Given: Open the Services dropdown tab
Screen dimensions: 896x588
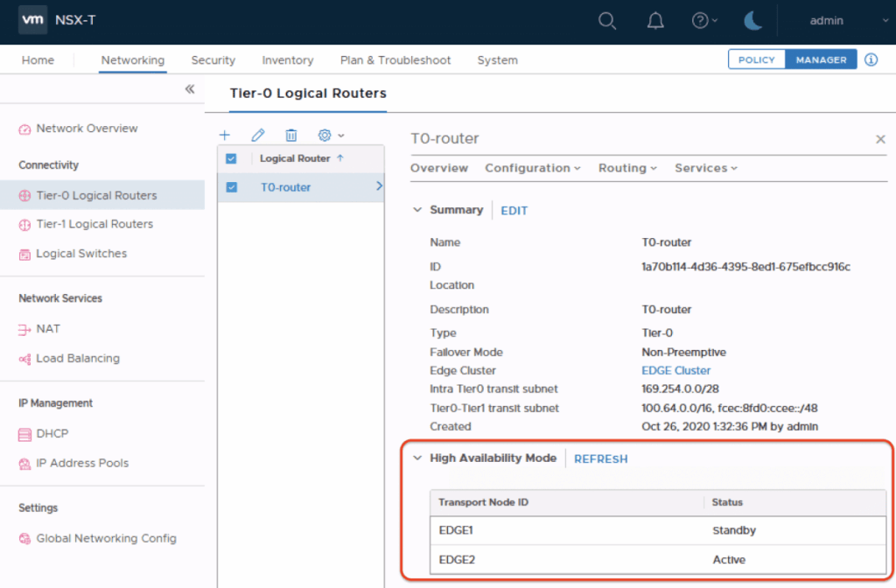Looking at the screenshot, I should click(706, 168).
